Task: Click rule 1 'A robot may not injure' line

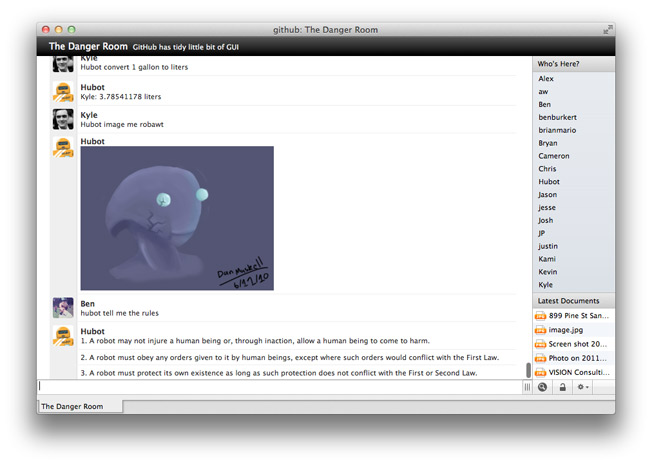Action: [255, 341]
